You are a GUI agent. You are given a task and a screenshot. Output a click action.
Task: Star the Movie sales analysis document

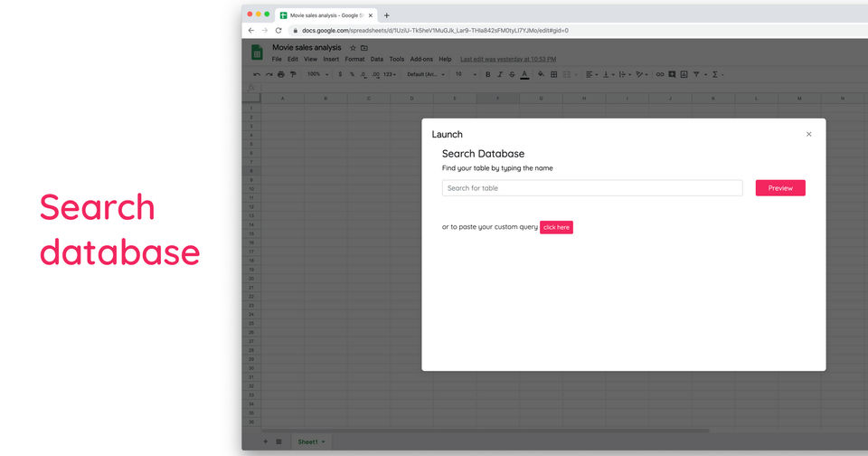click(x=353, y=48)
